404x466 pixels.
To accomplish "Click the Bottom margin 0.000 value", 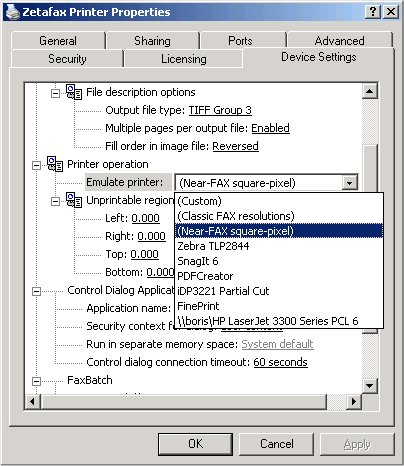I will tap(160, 272).
